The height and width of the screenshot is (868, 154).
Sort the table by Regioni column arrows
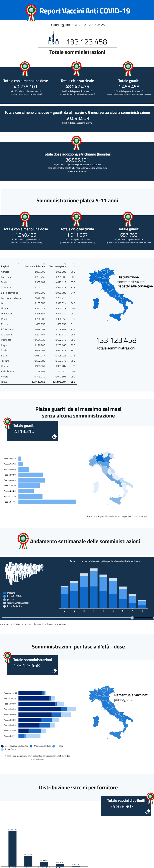tap(19, 264)
